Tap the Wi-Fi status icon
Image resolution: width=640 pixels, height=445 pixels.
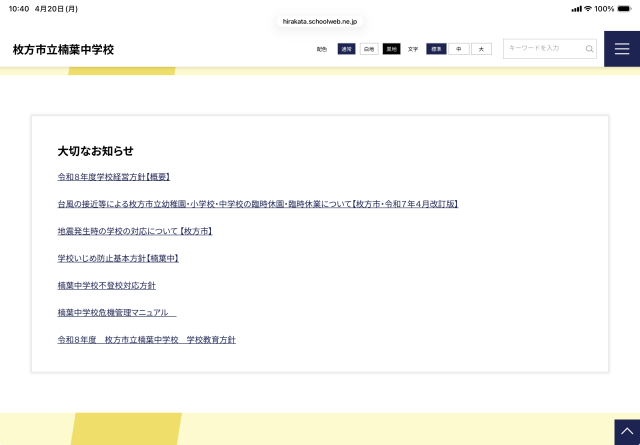pos(588,8)
